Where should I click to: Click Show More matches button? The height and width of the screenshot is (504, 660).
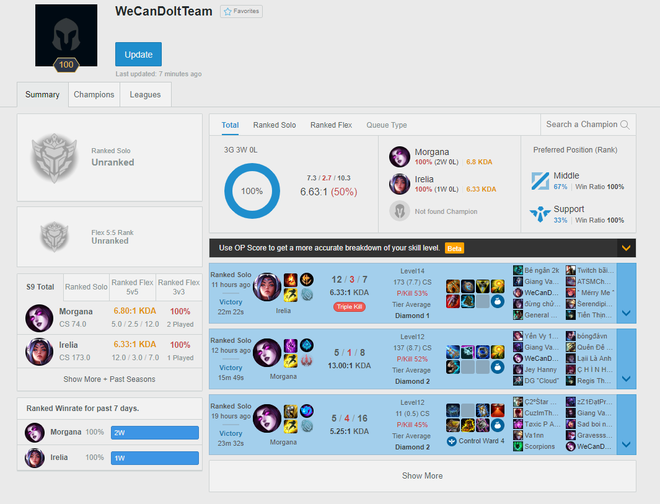423,476
